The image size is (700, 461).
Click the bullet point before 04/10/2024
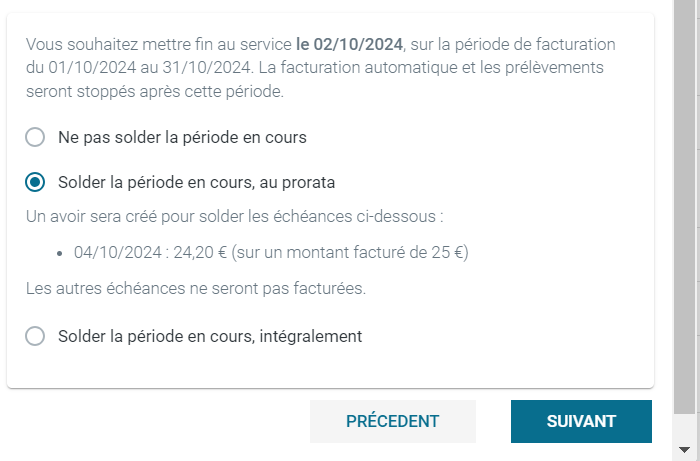[60, 253]
